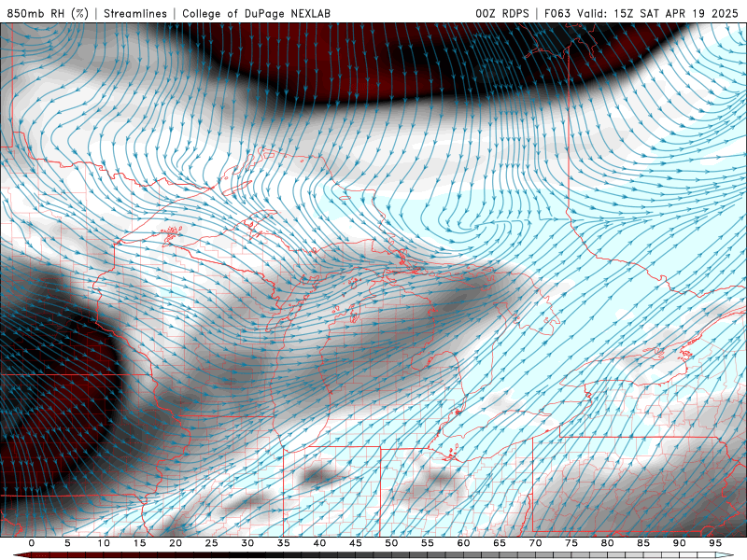This screenshot has height=560, width=747.
Task: Select the "F063" forecast hour text
Action: (x=557, y=14)
